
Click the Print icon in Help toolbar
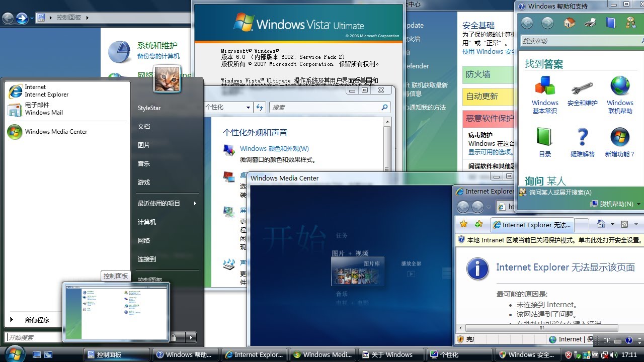click(590, 23)
